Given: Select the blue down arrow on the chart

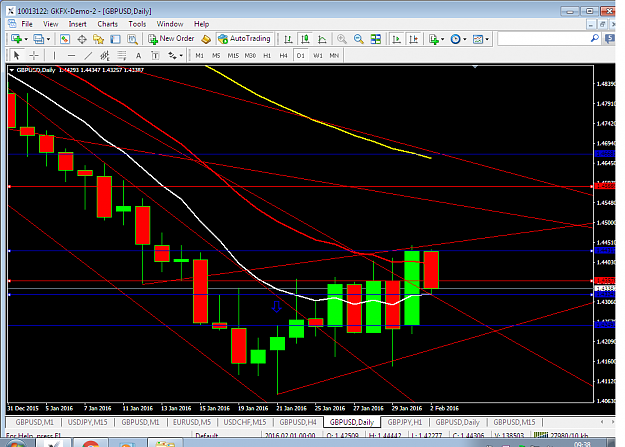Looking at the screenshot, I should (x=277, y=307).
